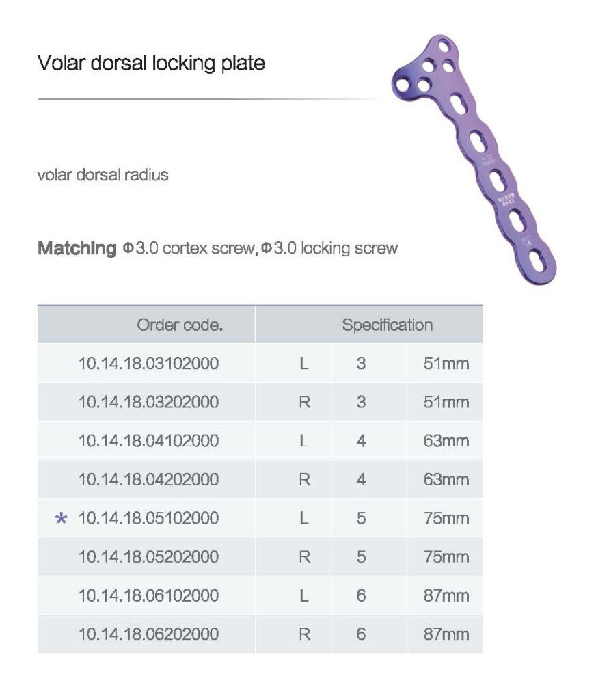The image size is (596, 700).
Task: Click the volar dorsal radius subtitle
Action: 103,174
